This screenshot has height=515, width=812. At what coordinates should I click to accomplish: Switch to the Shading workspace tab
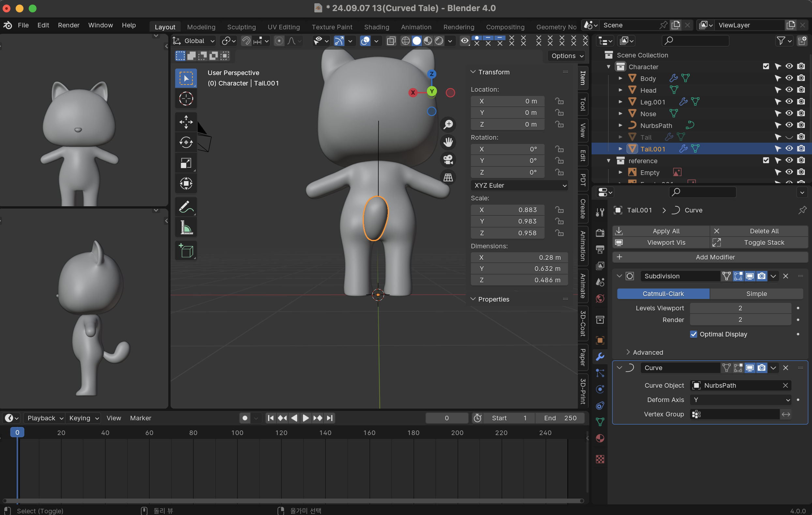(377, 27)
